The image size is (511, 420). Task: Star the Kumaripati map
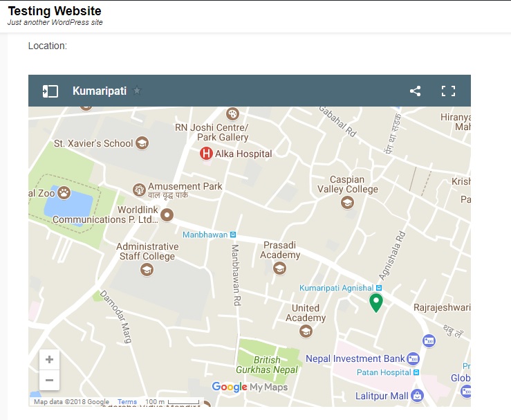(x=137, y=91)
